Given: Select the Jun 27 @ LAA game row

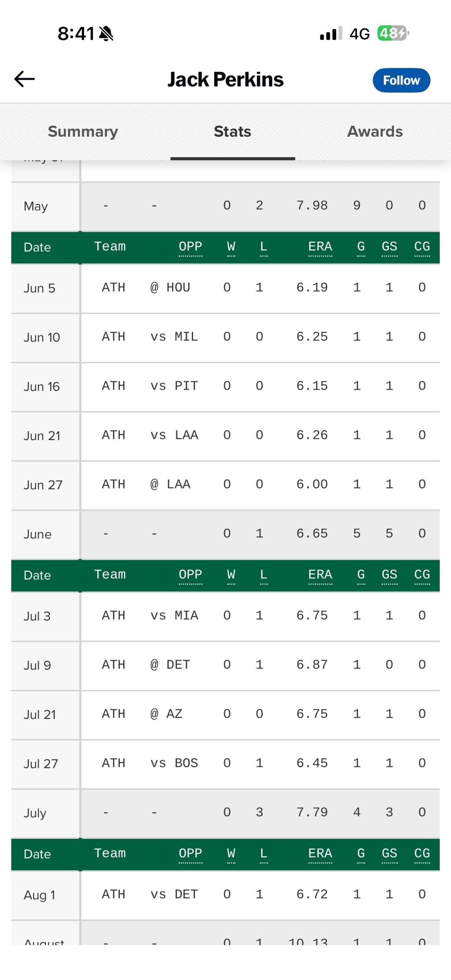Looking at the screenshot, I should [x=225, y=485].
